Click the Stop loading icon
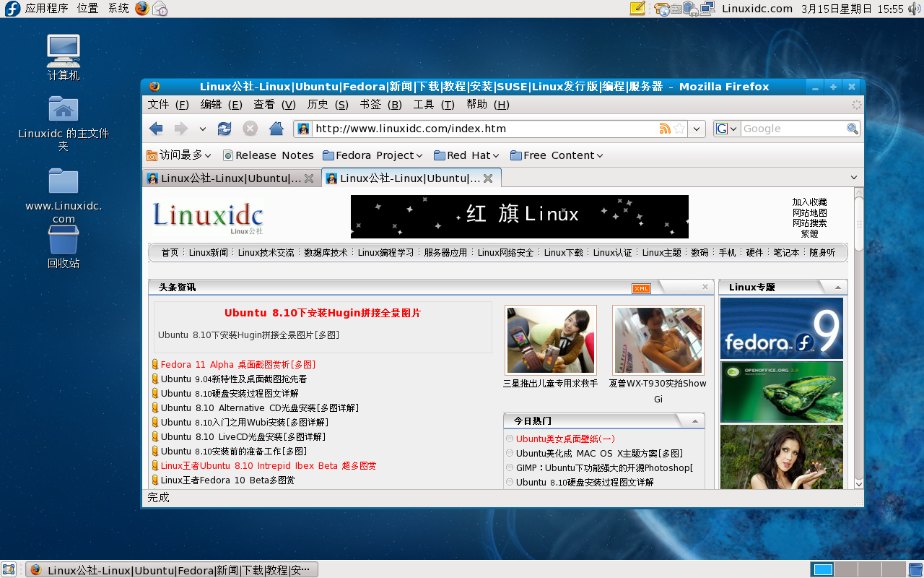The width and height of the screenshot is (924, 578). click(x=250, y=128)
